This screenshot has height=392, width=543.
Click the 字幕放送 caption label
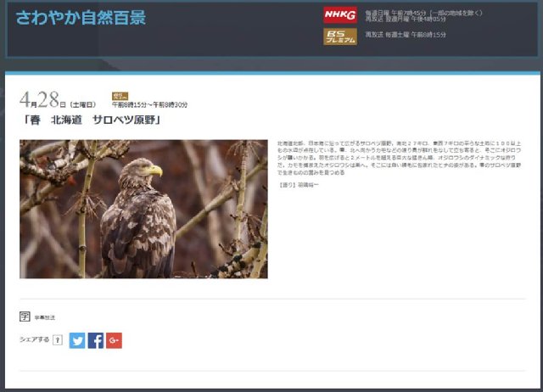tap(45, 317)
